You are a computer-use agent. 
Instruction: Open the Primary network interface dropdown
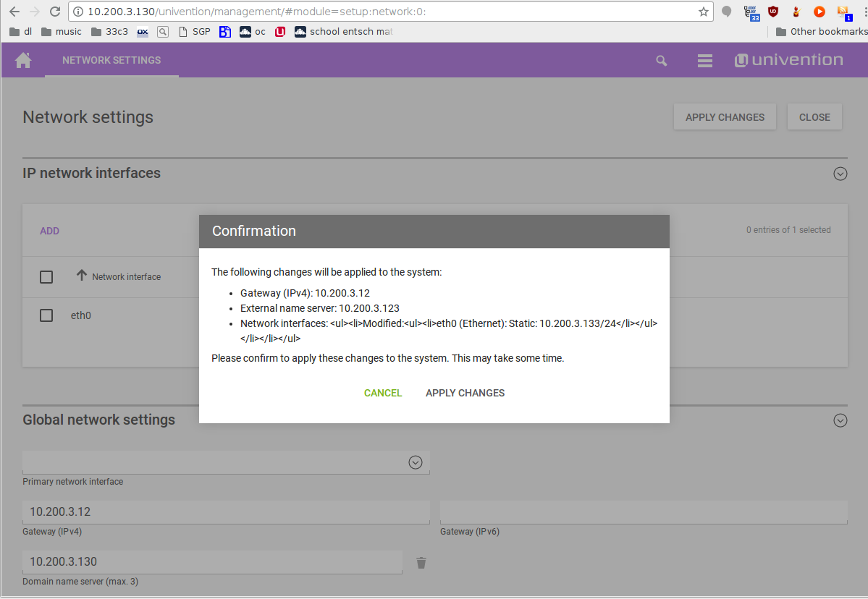click(x=415, y=462)
